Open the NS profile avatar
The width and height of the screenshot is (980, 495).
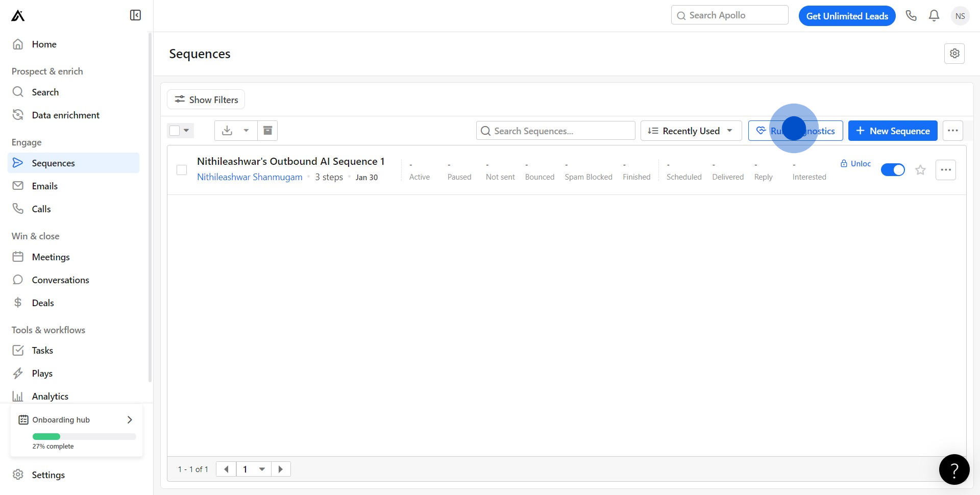[x=960, y=16]
